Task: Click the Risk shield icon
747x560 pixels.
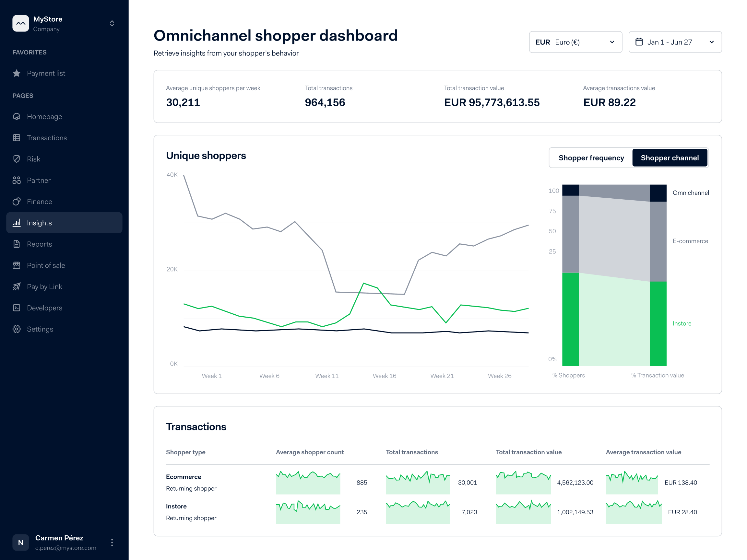Action: pos(17,159)
